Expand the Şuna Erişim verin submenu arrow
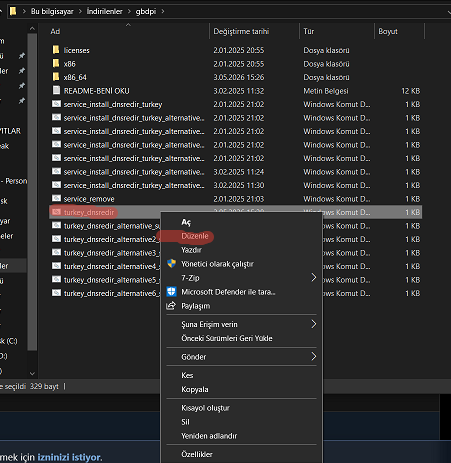This screenshot has height=463, width=451. 313,324
